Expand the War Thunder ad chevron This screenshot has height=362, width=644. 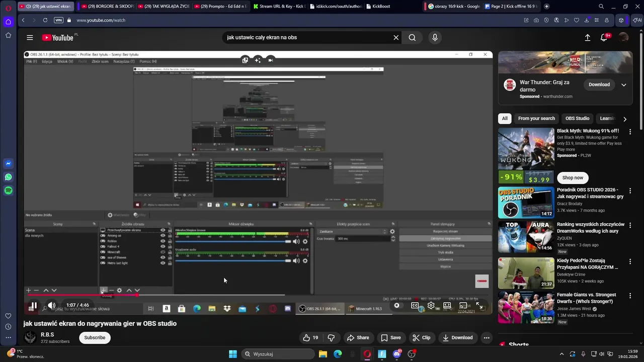click(624, 84)
